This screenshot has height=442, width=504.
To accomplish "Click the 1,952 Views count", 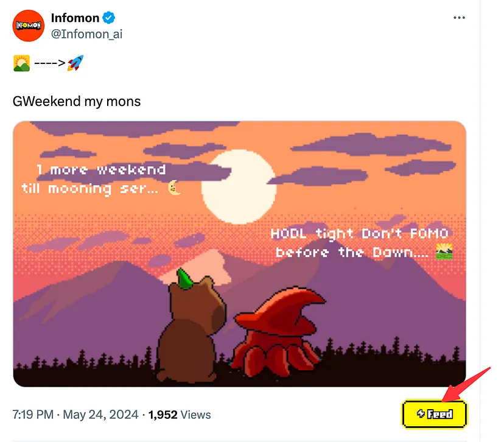I will 180,415.
